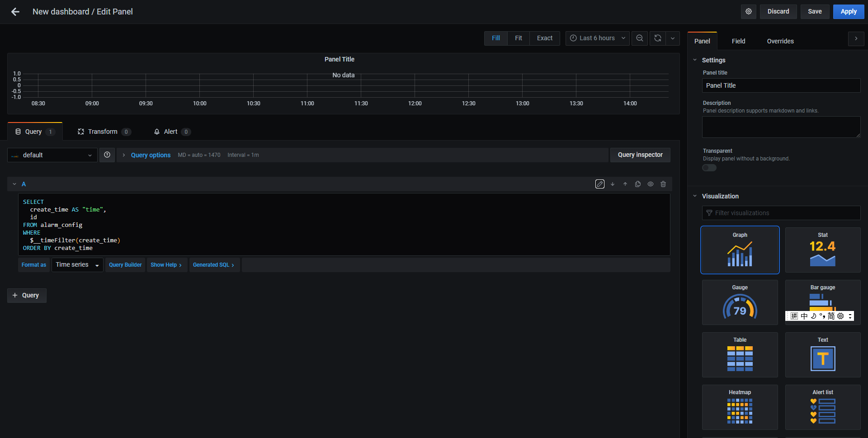
Task: Select Fill view mode
Action: coord(496,38)
